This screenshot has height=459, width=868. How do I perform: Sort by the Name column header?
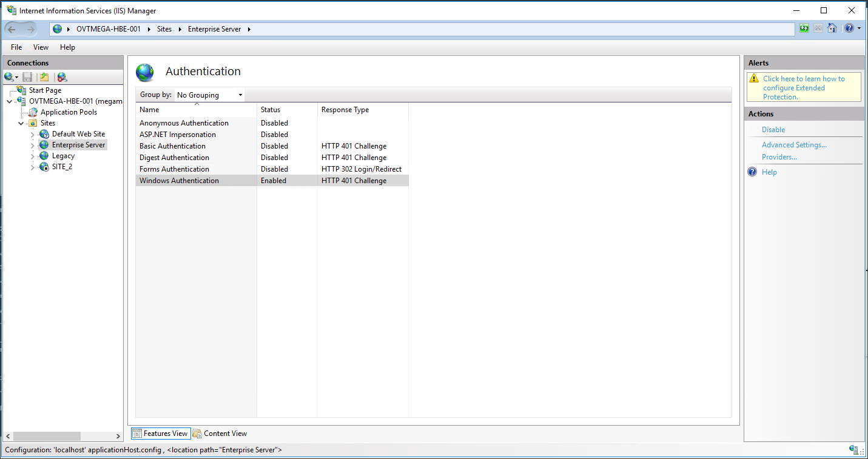click(x=196, y=110)
